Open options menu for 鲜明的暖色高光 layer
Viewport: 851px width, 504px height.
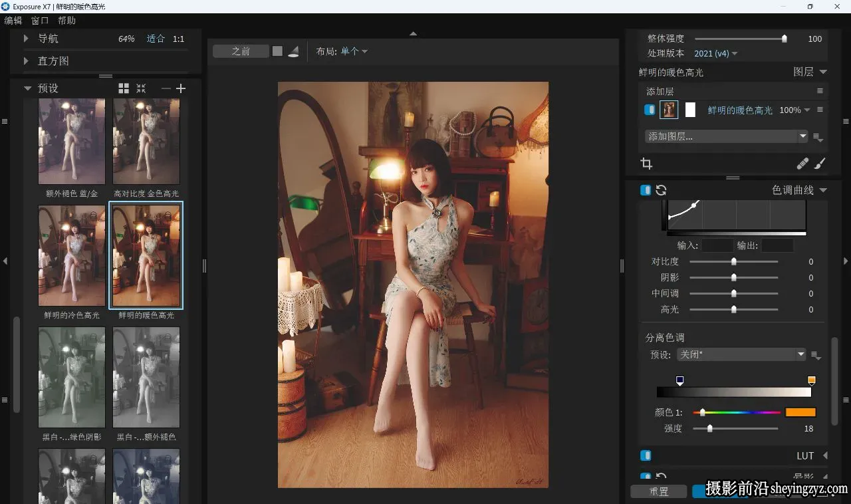tap(820, 110)
